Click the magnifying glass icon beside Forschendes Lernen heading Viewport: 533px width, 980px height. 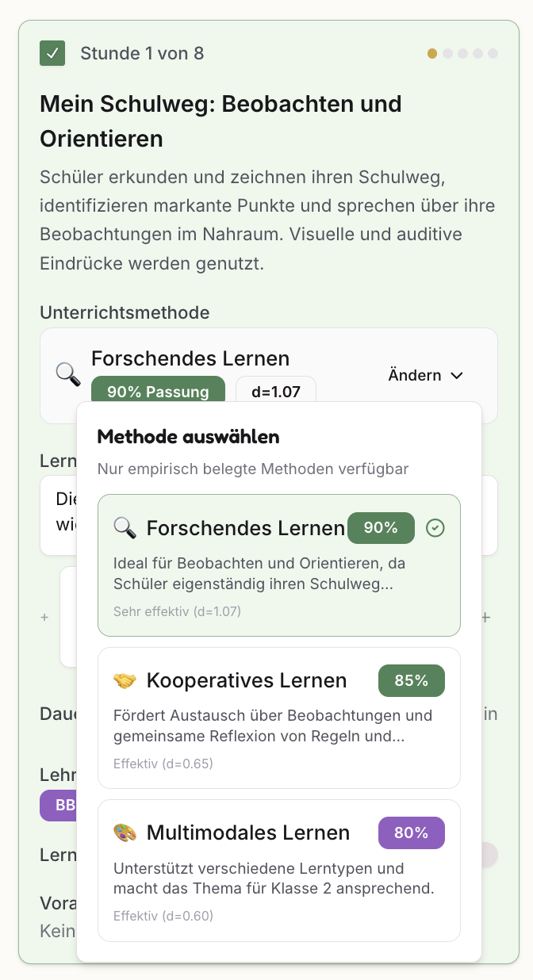click(68, 373)
